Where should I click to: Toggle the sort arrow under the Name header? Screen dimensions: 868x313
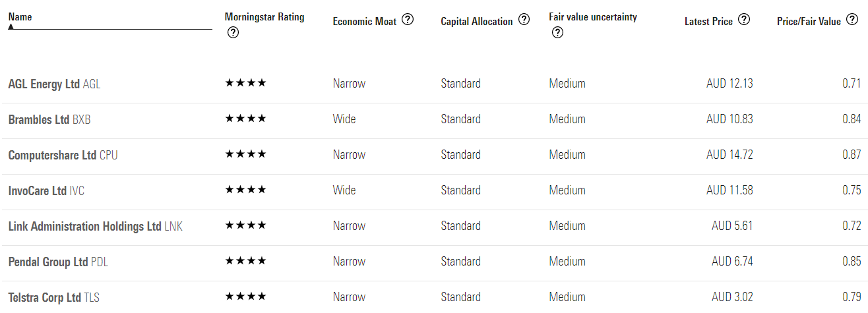coord(11,27)
